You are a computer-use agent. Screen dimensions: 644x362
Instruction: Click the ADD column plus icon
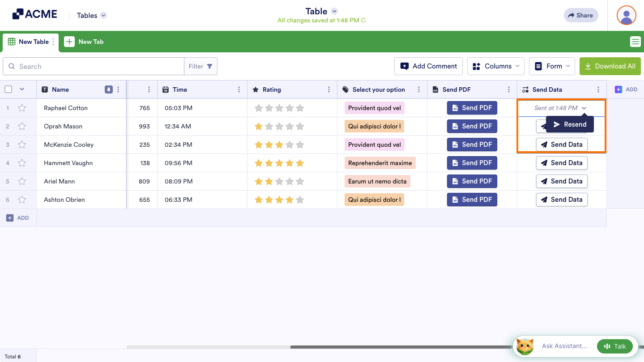tap(618, 89)
